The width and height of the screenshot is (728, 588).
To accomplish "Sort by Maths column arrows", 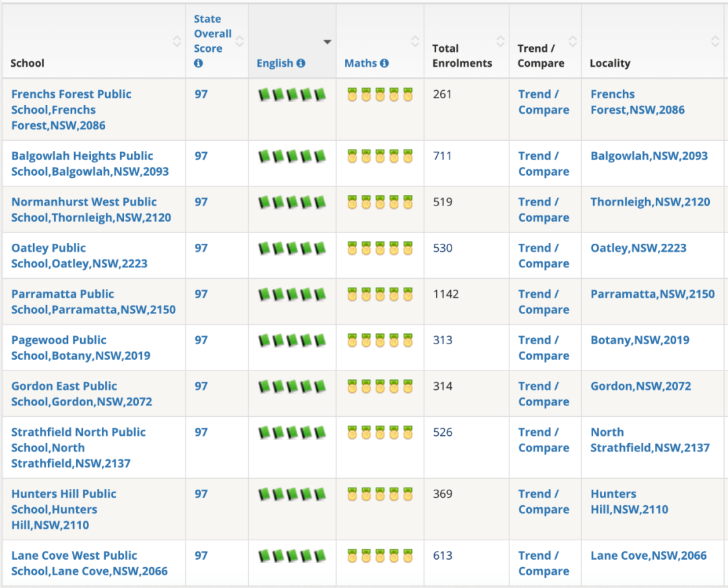I will [x=415, y=41].
